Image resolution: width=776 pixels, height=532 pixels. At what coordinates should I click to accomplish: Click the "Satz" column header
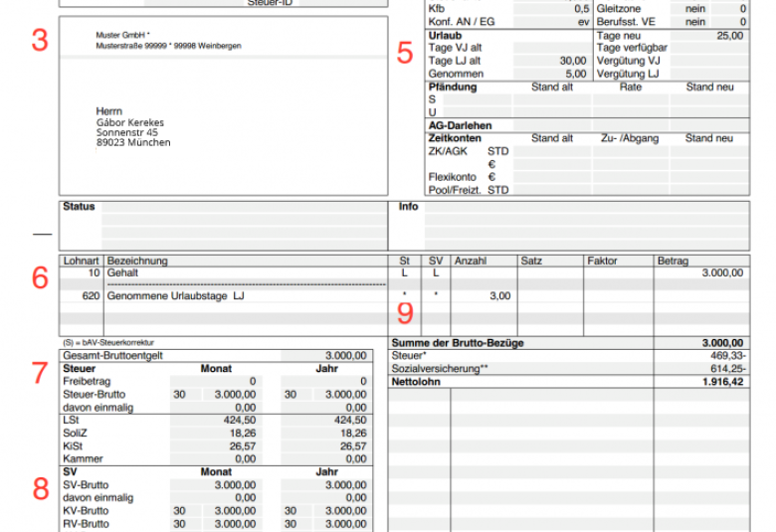tap(531, 261)
